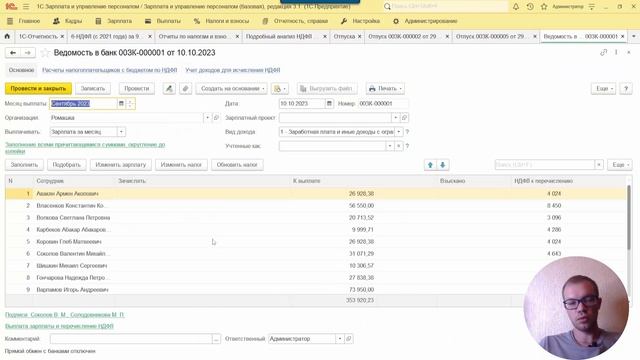Open the paperclip attachments icon
640x360 pixels.
(x=185, y=89)
